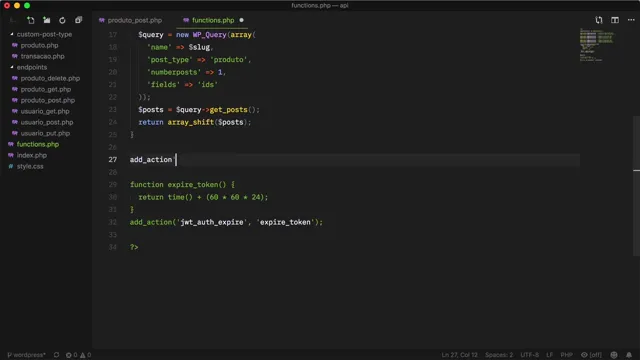The width and height of the screenshot is (640, 360).
Task: Open usuario_get.php from endpoints
Action: tap(45, 111)
